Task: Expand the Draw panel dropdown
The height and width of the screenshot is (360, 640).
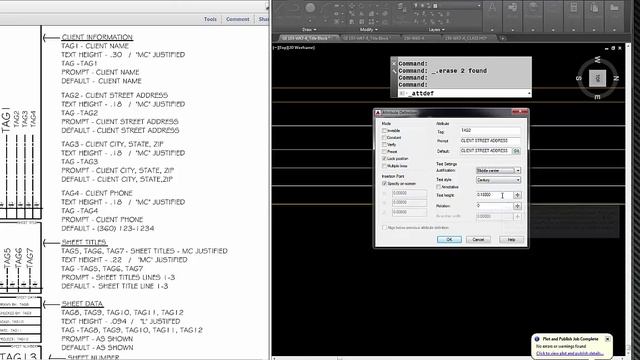Action: click(x=309, y=29)
